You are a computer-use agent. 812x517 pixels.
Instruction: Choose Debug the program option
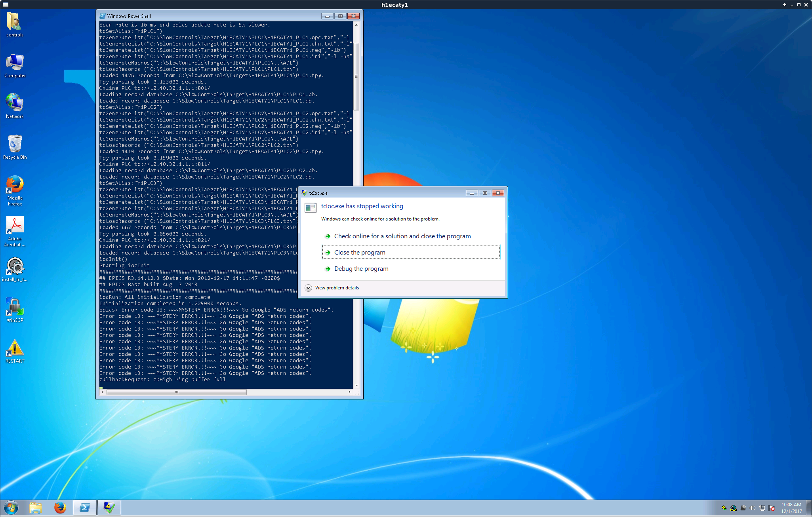coord(411,268)
